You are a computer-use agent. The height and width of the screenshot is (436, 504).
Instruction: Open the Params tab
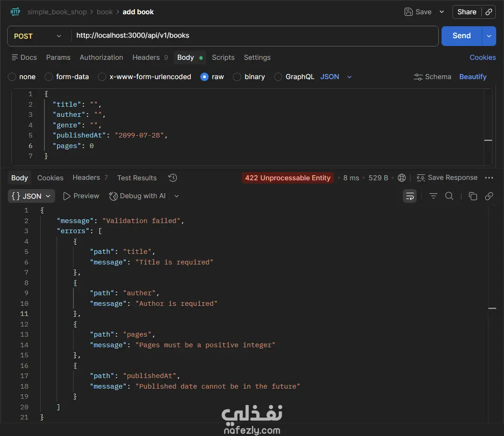point(58,57)
